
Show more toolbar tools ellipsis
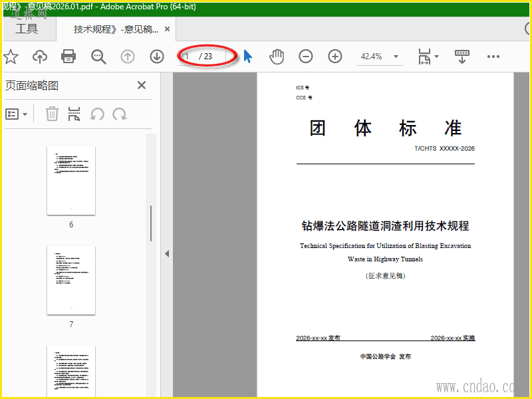(493, 57)
